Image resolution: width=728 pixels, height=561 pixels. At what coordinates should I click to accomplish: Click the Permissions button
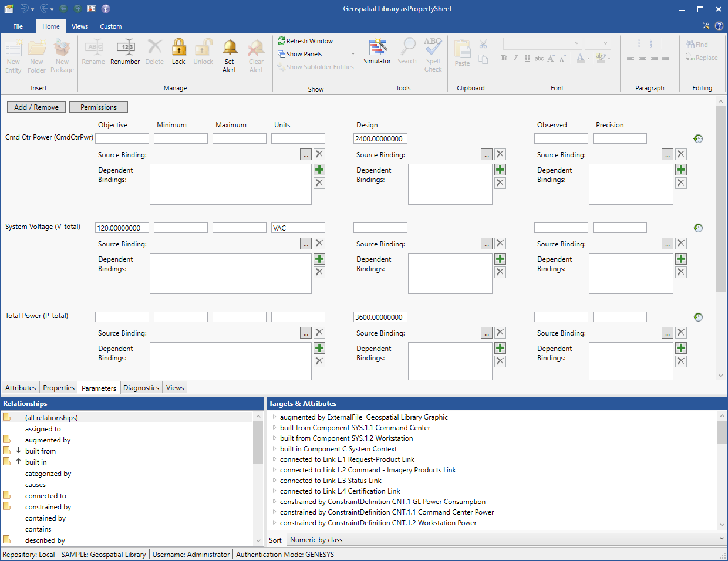click(x=99, y=107)
